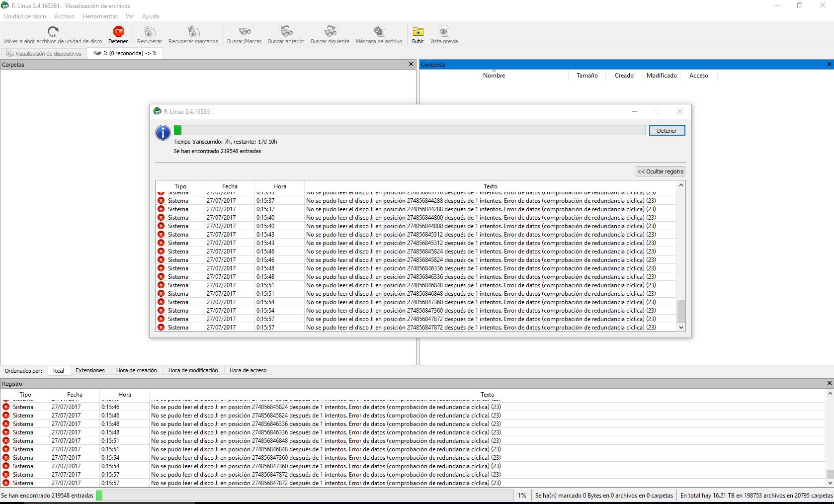Click the R-Linux logo in main title bar
The height and width of the screenshot is (504, 834).
(5, 5)
